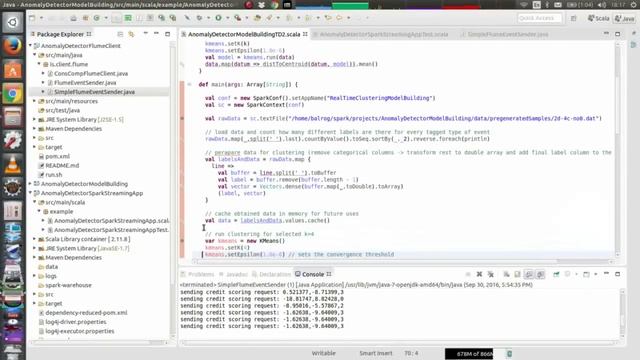Image resolution: width=640 pixels, height=360 pixels.
Task: Open the Ubuntu Dash search icon
Action: click(x=13, y=22)
